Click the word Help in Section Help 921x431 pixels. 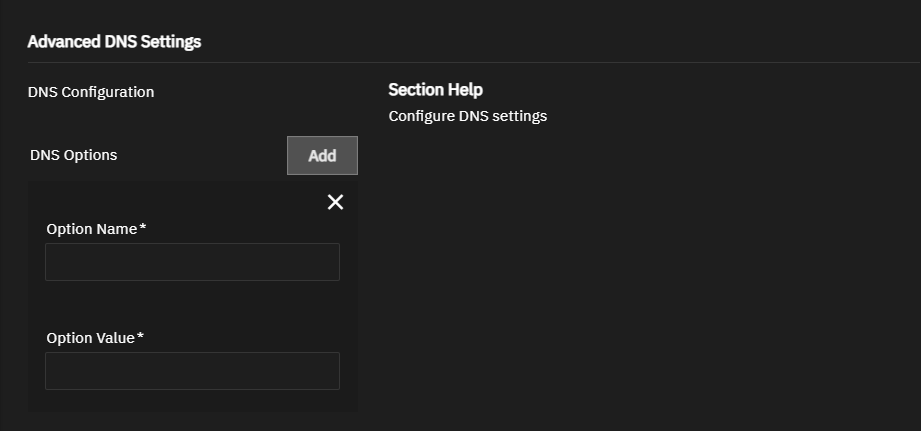(465, 90)
